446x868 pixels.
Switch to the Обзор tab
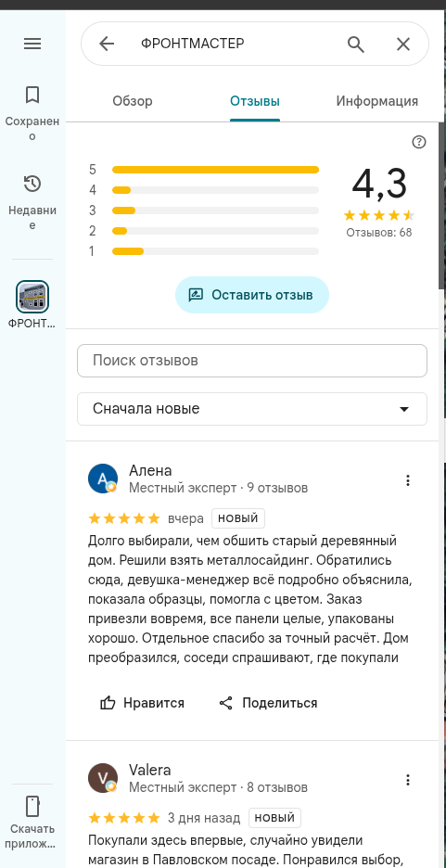133,101
